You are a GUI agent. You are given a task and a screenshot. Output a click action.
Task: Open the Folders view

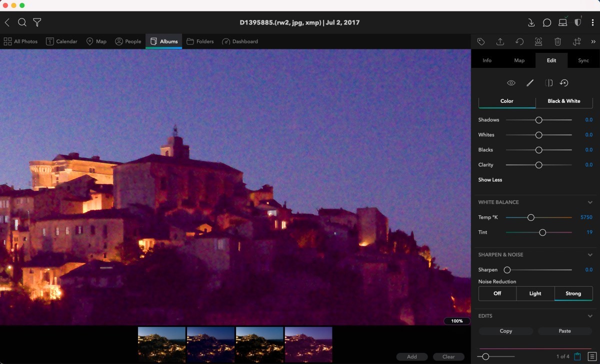click(x=200, y=41)
